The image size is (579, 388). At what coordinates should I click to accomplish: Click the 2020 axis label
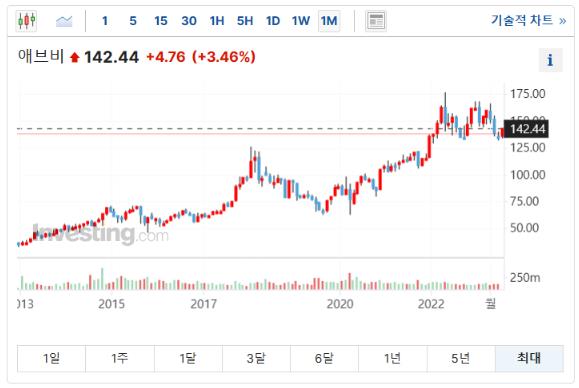coord(340,304)
